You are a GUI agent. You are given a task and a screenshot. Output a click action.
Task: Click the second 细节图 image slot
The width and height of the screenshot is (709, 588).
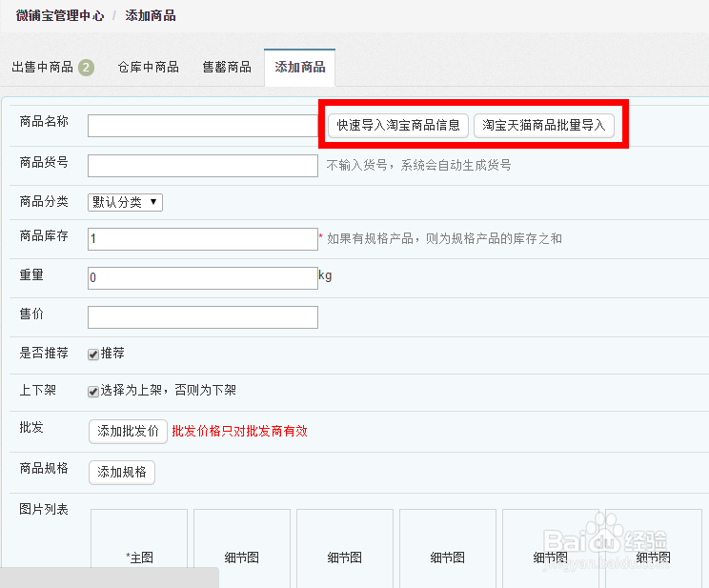(345, 548)
